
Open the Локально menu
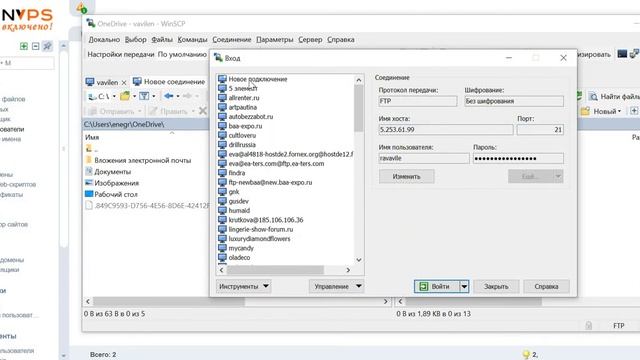point(104,40)
